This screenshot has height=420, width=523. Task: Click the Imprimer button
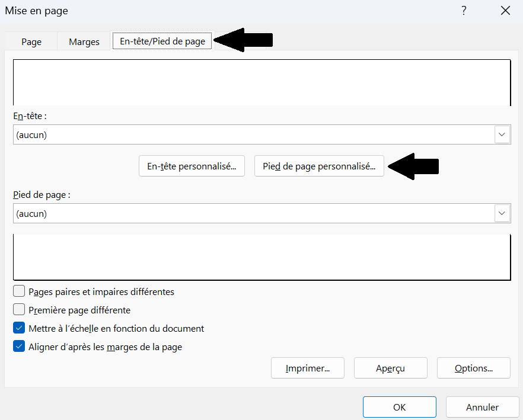click(x=308, y=368)
